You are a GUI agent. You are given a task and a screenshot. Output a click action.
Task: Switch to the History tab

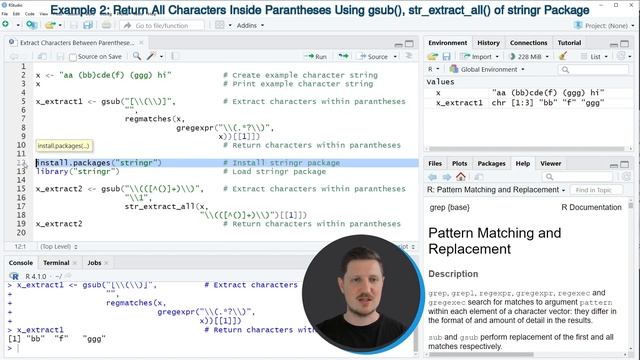point(488,43)
